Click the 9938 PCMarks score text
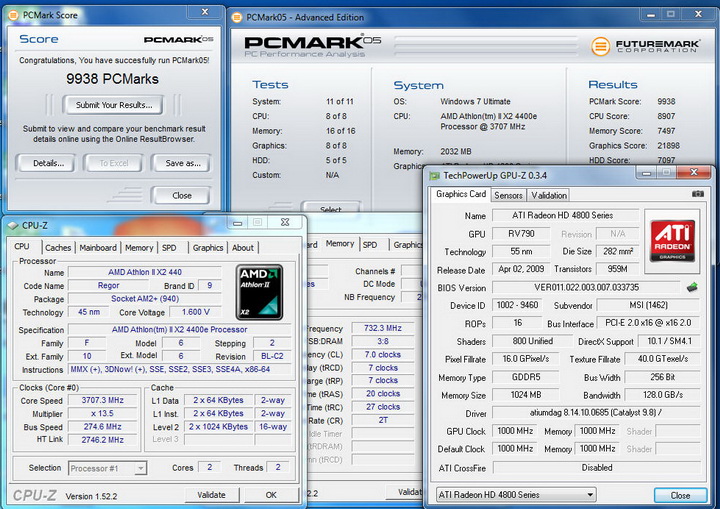This screenshot has width=720, height=509. [x=112, y=79]
